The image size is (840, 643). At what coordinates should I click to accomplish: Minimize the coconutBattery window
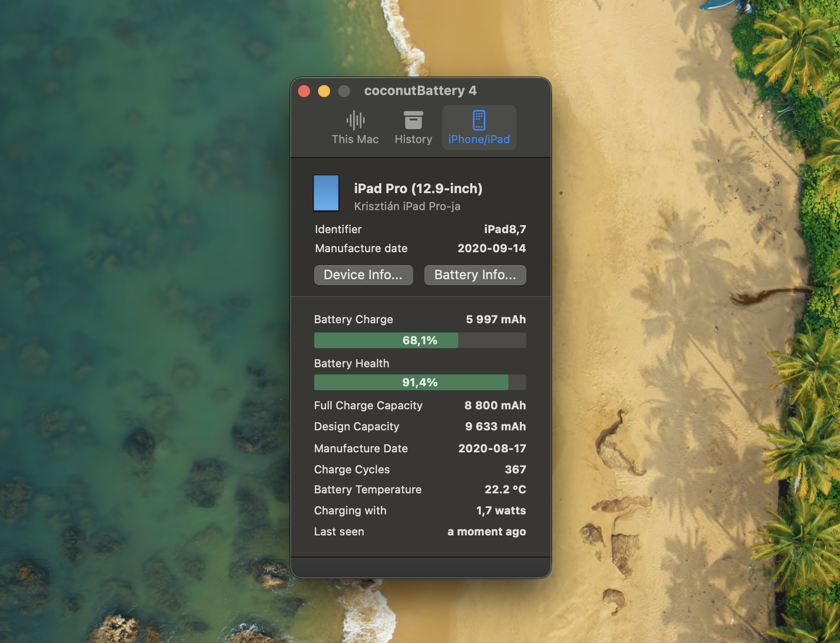[324, 91]
